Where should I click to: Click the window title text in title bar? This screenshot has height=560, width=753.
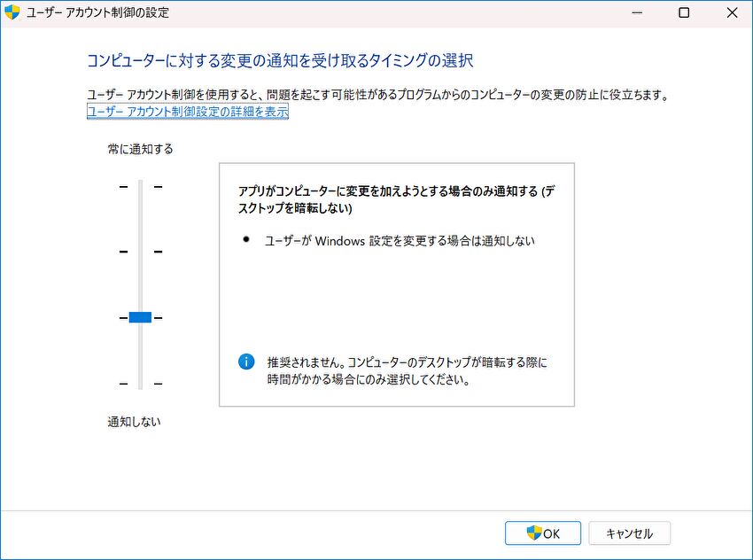97,13
